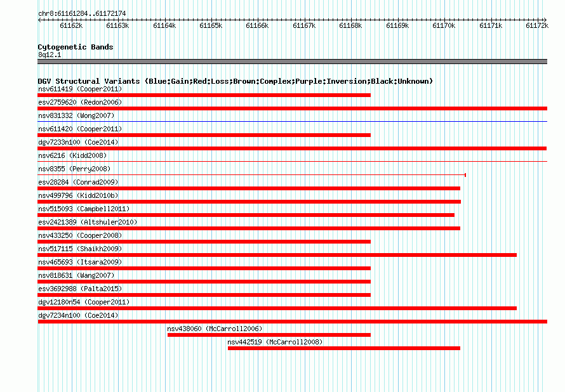The width and height of the screenshot is (565, 392).
Task: Select the red bar under esv3692988
Action: pyautogui.click(x=204, y=295)
